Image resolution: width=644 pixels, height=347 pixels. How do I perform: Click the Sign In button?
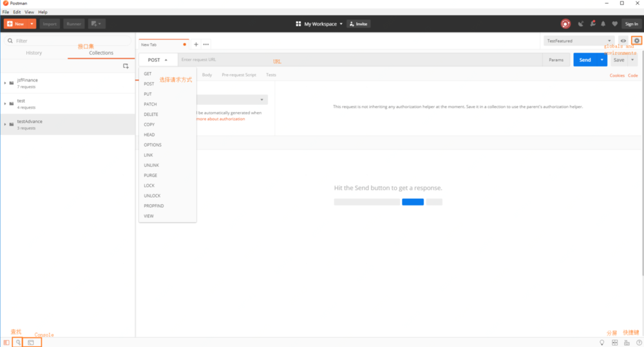[x=631, y=24]
